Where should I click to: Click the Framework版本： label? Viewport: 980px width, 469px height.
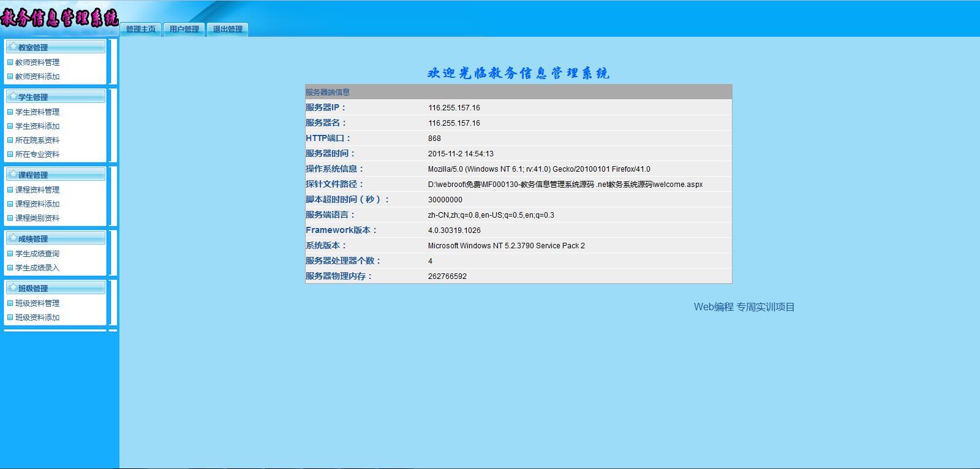click(x=342, y=230)
